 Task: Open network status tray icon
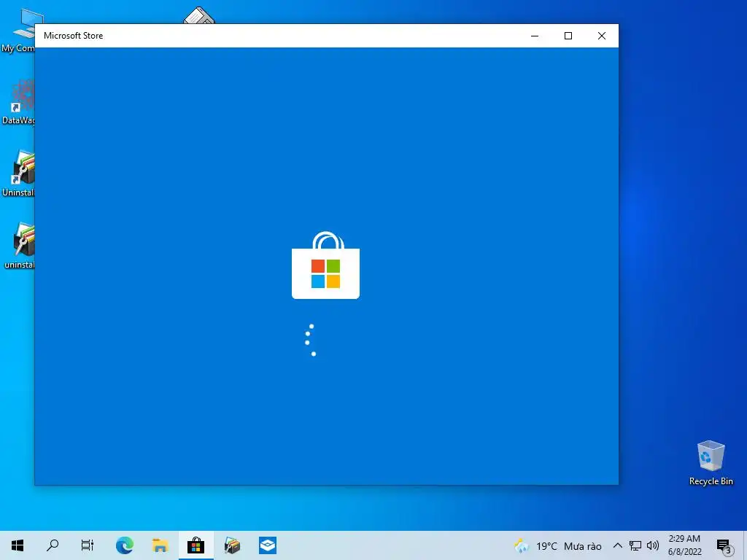[635, 545]
